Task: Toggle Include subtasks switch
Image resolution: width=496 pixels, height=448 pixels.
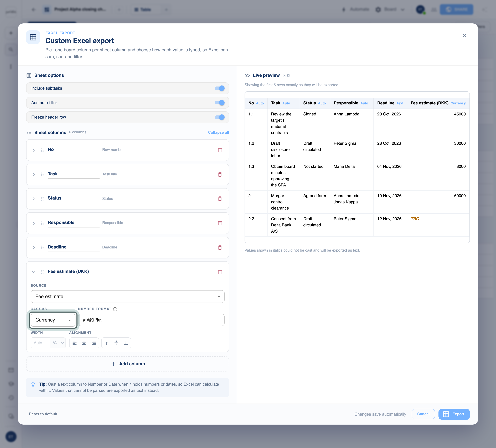Action: pos(219,88)
